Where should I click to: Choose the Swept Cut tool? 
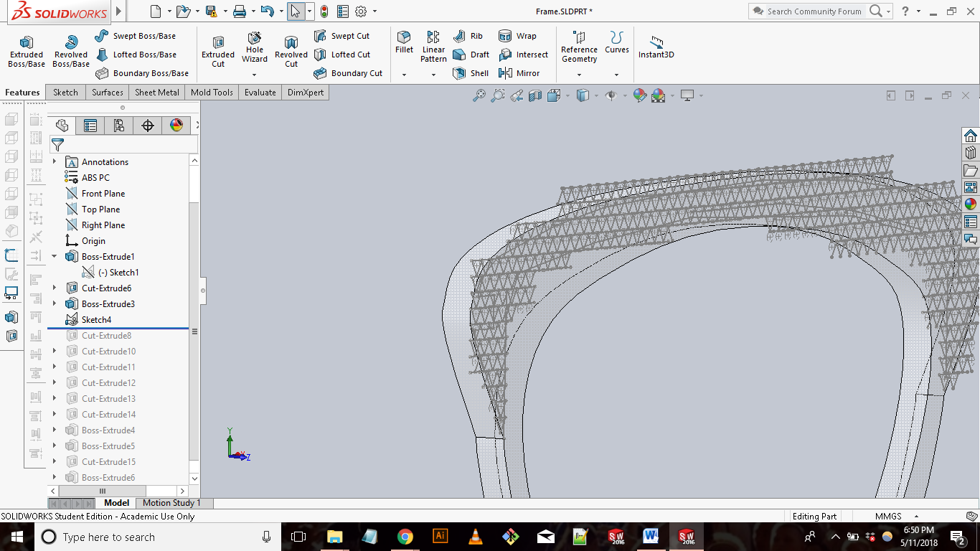coord(341,36)
